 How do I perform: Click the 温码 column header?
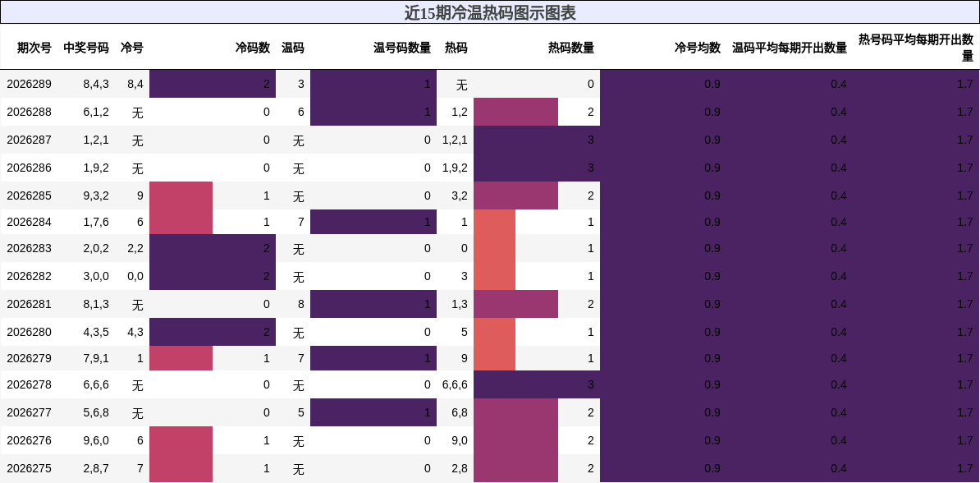(x=293, y=48)
